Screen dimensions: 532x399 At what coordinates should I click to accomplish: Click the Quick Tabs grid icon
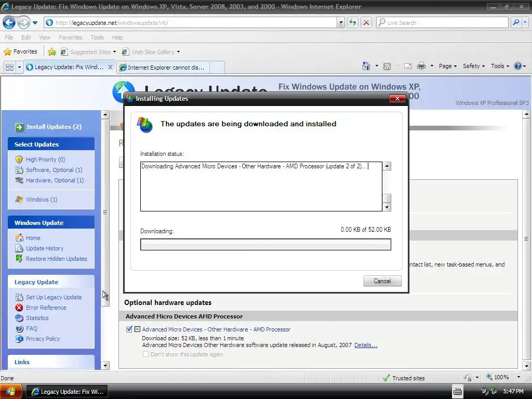(9, 67)
